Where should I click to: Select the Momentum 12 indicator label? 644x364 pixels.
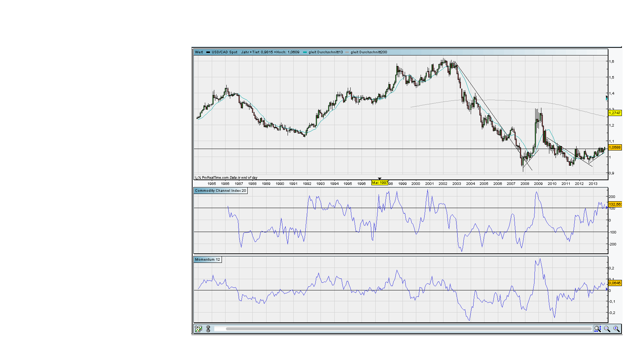point(207,260)
